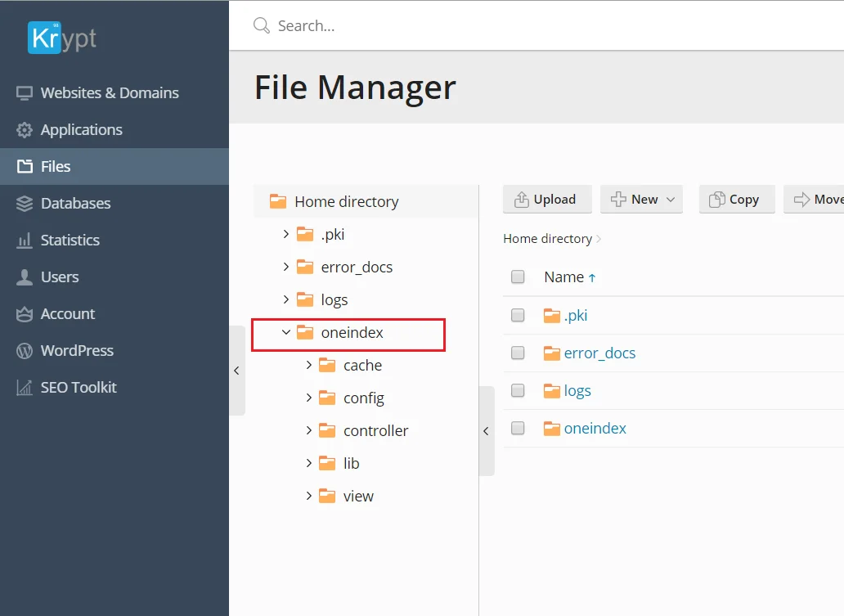Click the error_docs folder icon in file list
The width and height of the screenshot is (844, 616).
pyautogui.click(x=552, y=353)
